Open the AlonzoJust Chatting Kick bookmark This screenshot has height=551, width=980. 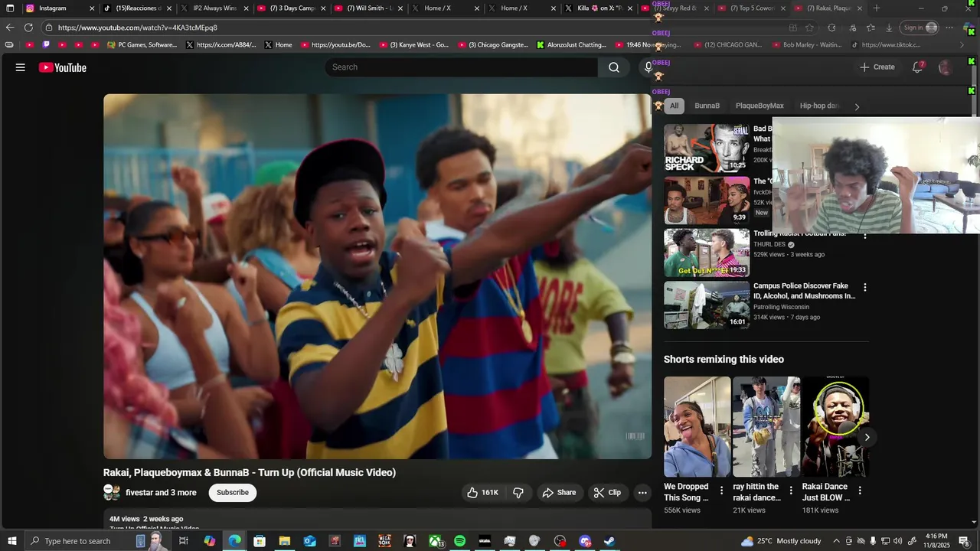571,45
